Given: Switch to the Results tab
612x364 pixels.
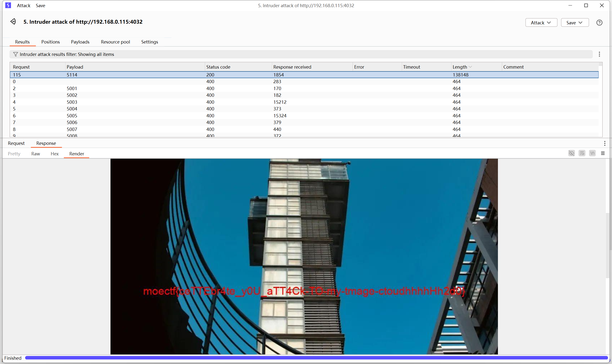Looking at the screenshot, I should click(x=22, y=42).
